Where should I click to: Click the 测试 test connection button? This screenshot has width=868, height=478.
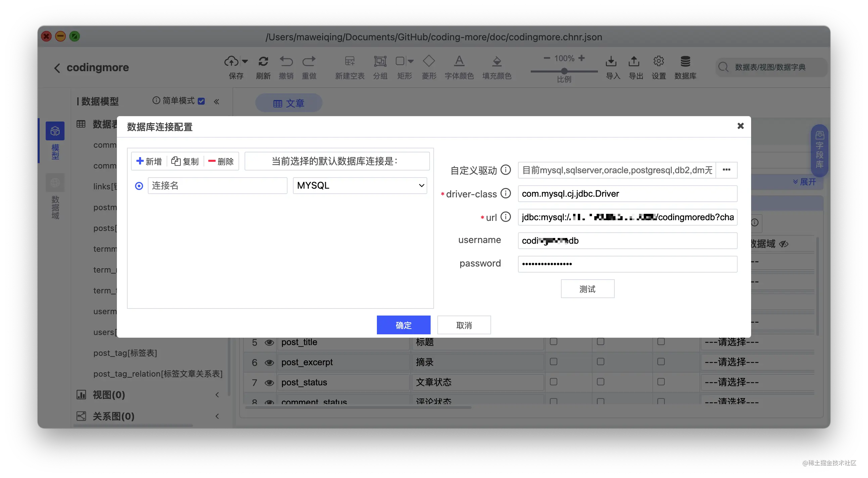(x=587, y=289)
